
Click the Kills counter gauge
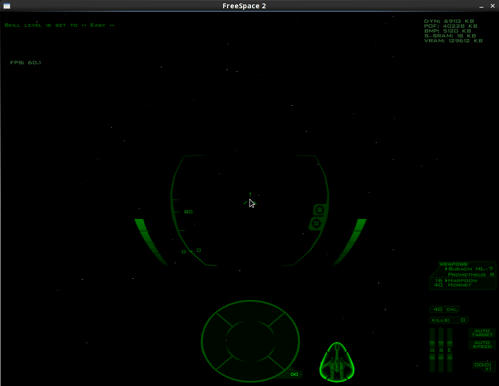click(449, 320)
